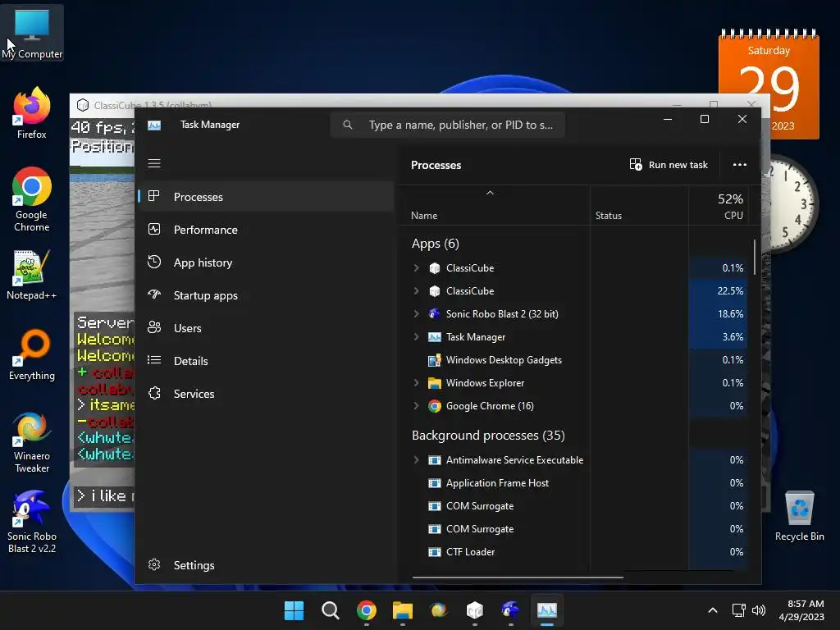Open the Task Manager hamburger navigation menu

[154, 163]
